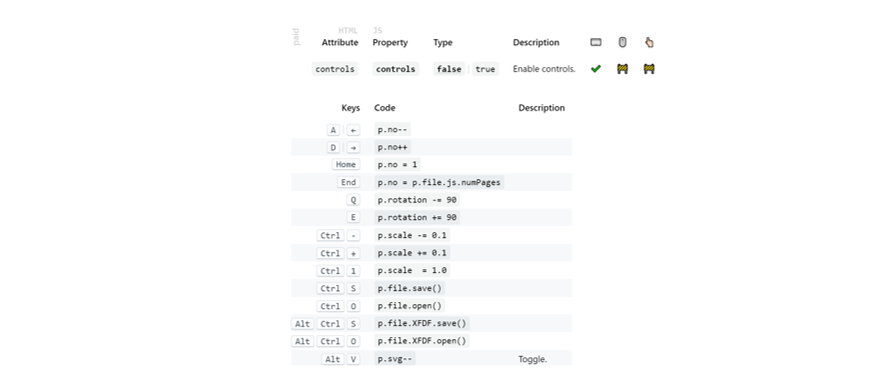
Task: Click the 'V' key cap
Action: point(353,359)
